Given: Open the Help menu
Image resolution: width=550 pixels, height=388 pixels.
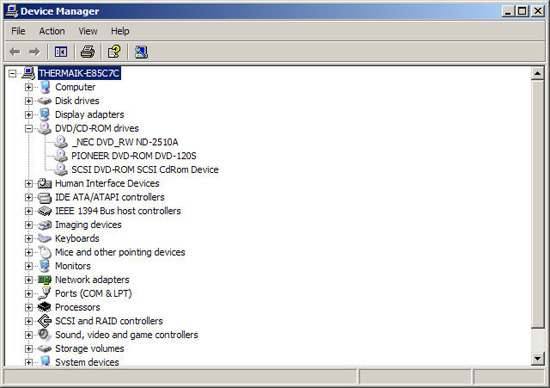Looking at the screenshot, I should point(120,31).
